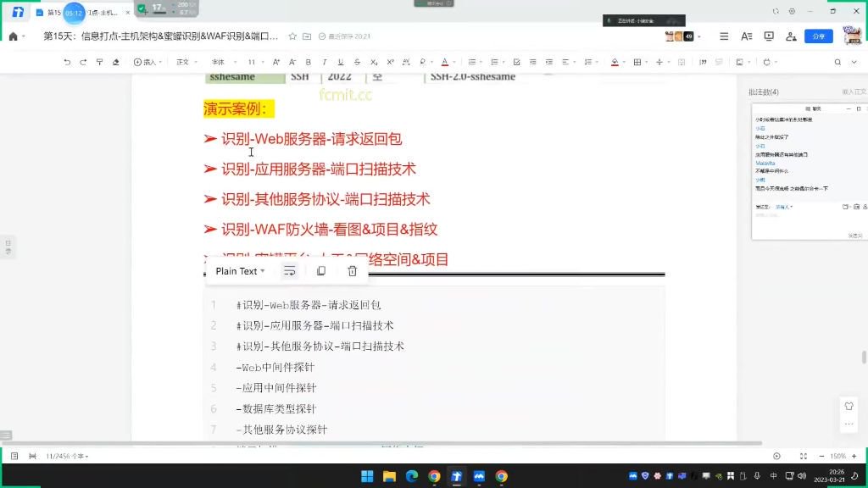868x488 pixels.
Task: Open Plain Text language dropdown
Action: point(240,271)
